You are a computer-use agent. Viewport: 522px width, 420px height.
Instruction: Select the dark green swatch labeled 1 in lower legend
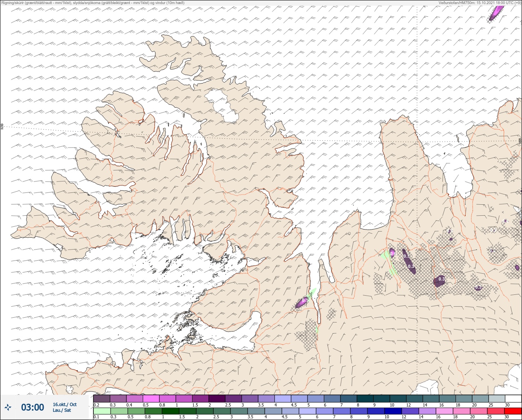tap(170, 411)
